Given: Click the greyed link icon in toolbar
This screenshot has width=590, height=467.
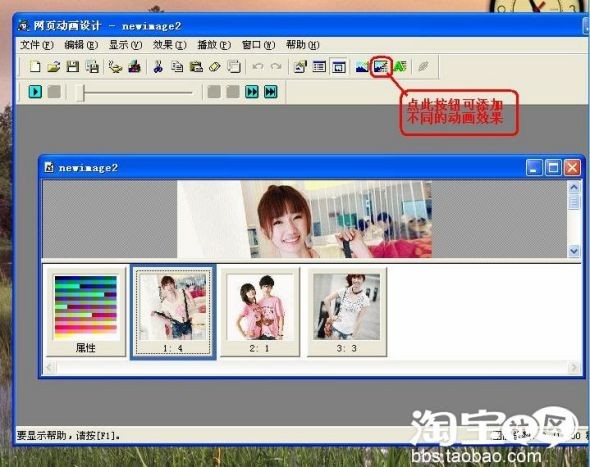Looking at the screenshot, I should 423,67.
